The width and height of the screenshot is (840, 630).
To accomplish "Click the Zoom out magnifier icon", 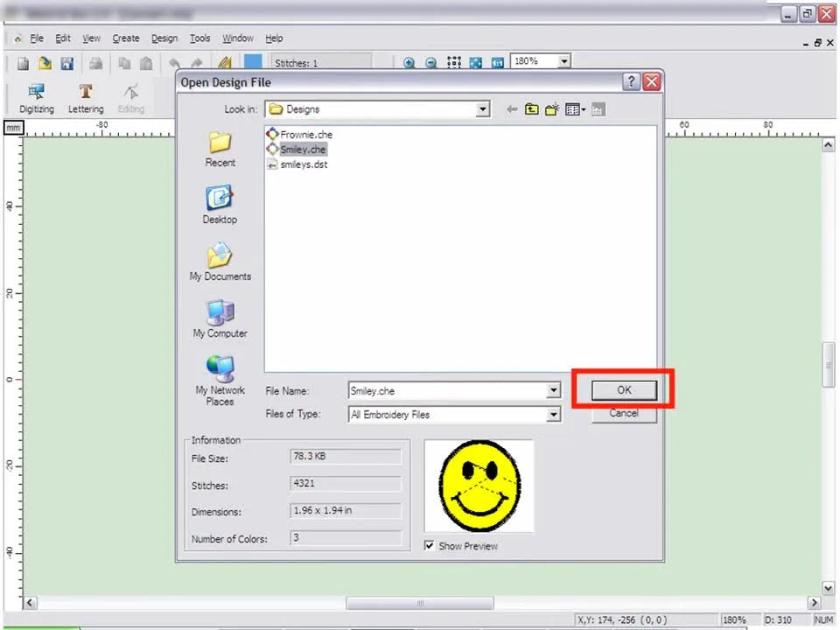I will [x=430, y=63].
